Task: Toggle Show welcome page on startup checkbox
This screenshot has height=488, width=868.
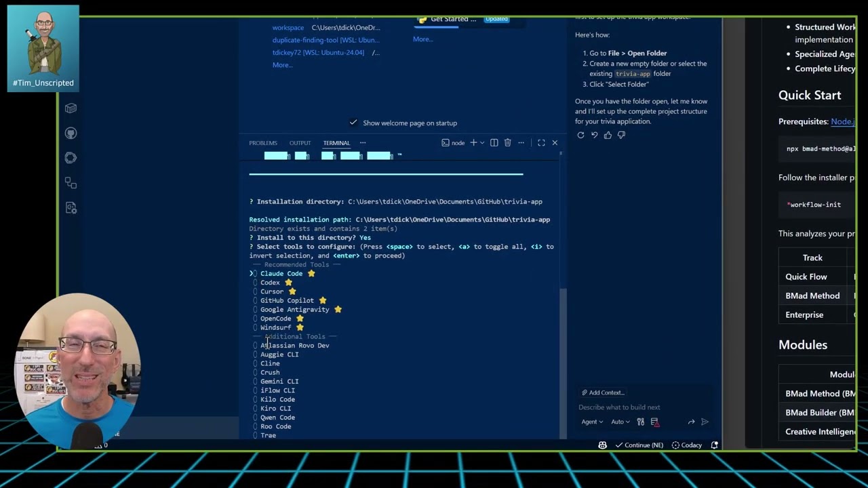Action: tap(353, 123)
